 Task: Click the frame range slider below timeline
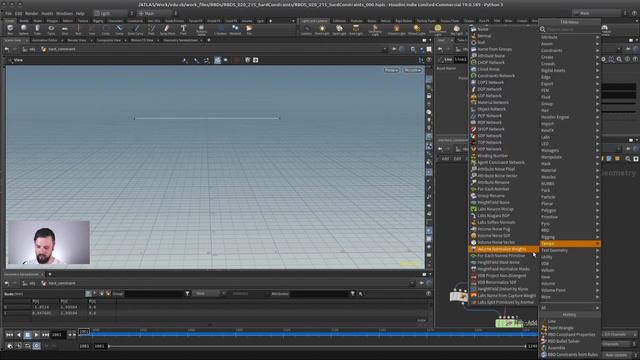point(317,346)
